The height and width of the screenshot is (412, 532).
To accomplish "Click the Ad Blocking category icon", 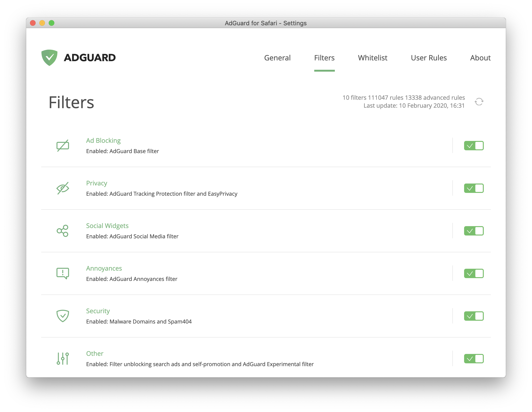I will click(63, 146).
